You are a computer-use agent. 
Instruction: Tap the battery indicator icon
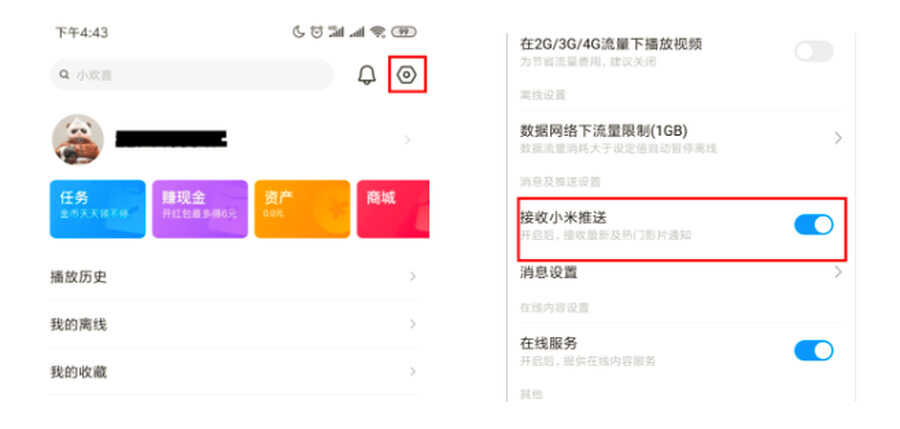[x=404, y=32]
